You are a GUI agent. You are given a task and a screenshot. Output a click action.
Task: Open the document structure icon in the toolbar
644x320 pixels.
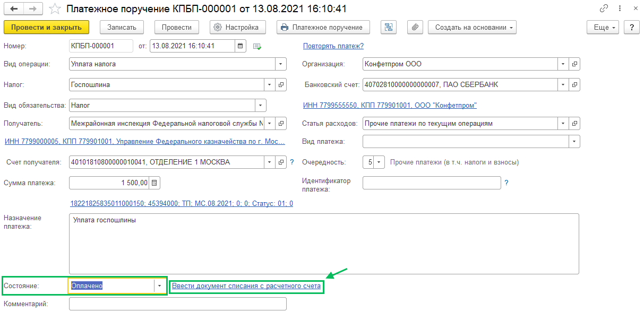click(x=389, y=28)
